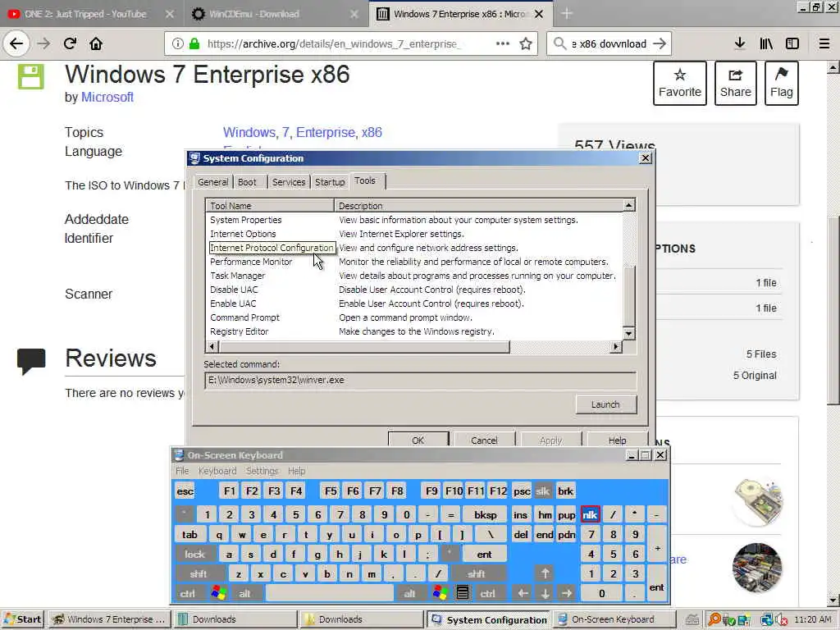The image size is (840, 630).
Task: Click the search go arrow in search box
Action: tap(660, 43)
